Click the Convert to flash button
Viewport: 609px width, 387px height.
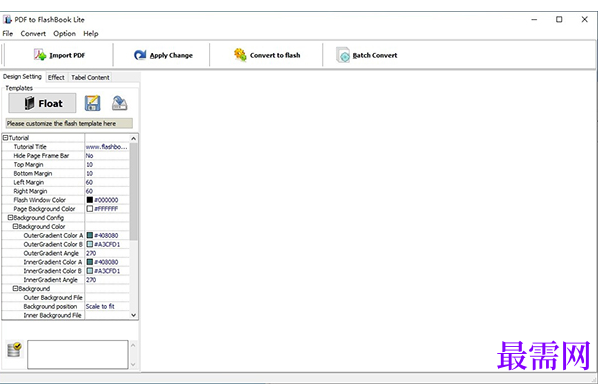tap(267, 55)
